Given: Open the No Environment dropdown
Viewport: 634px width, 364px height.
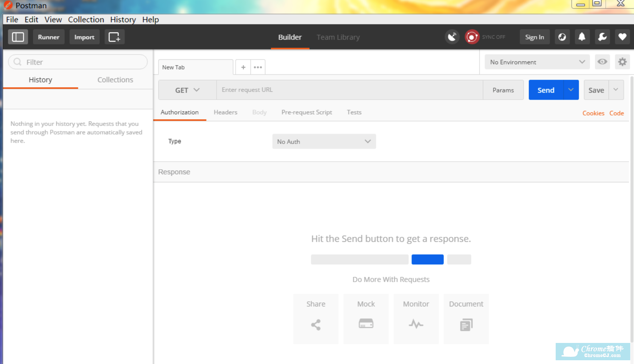Looking at the screenshot, I should coord(536,62).
